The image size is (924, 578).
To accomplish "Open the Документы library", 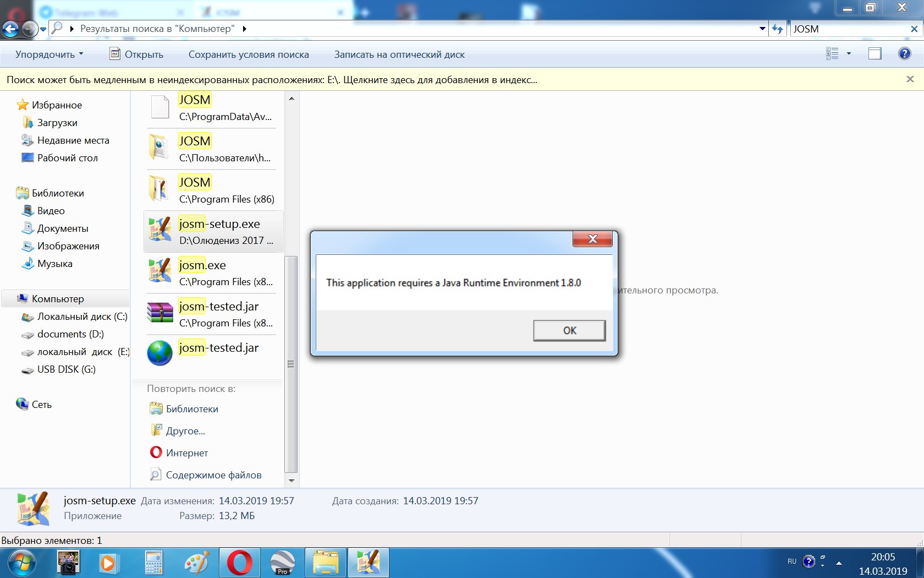I will coord(55,228).
